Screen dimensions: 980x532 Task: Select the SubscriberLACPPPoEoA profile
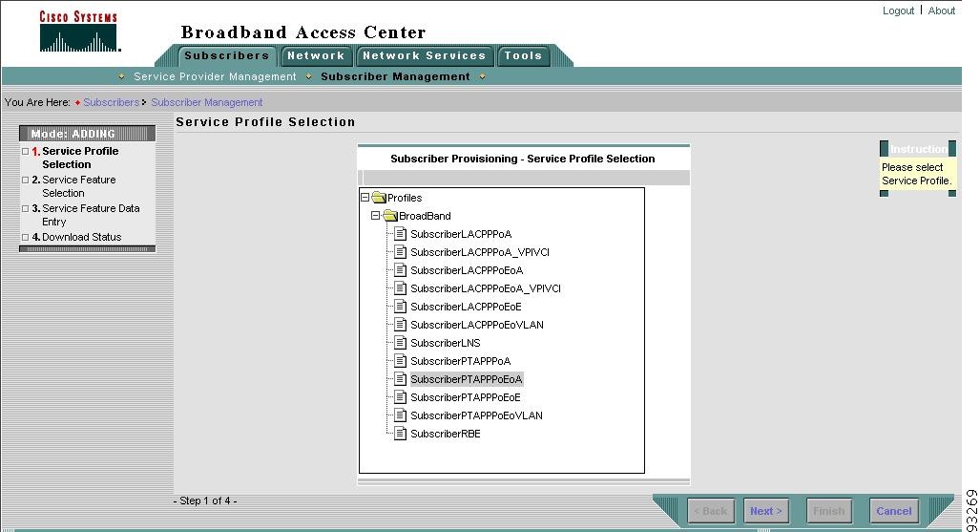(467, 270)
